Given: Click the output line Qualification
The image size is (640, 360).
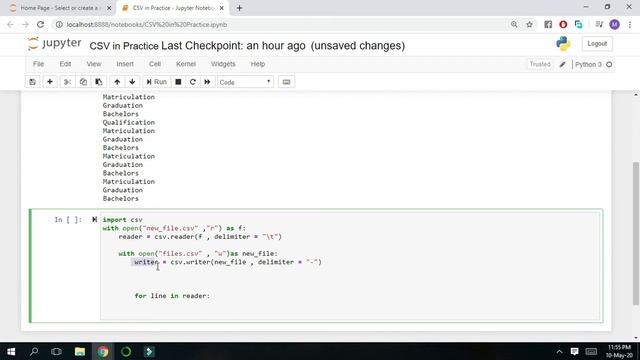Looking at the screenshot, I should tap(129, 122).
